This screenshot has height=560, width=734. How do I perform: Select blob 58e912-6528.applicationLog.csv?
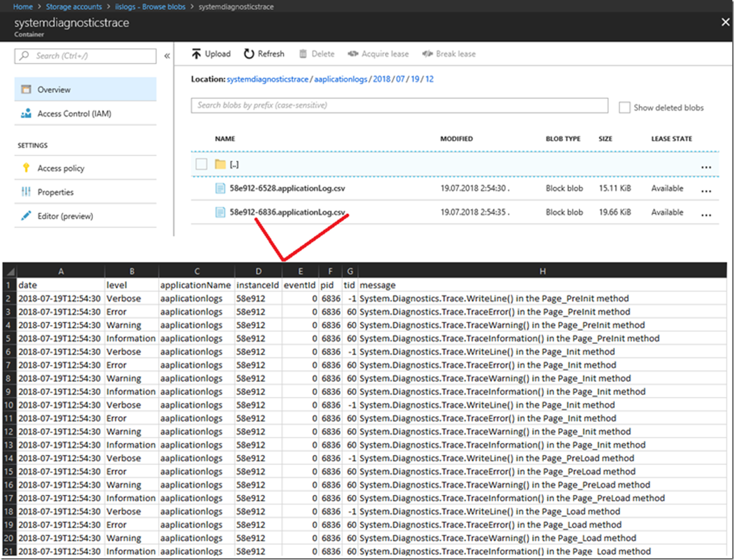tap(287, 188)
